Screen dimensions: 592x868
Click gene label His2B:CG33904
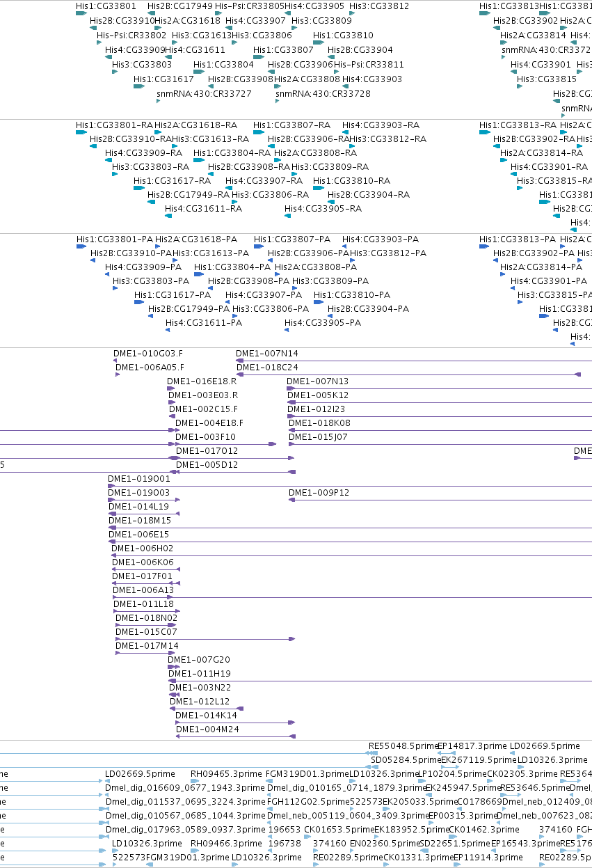360,50
